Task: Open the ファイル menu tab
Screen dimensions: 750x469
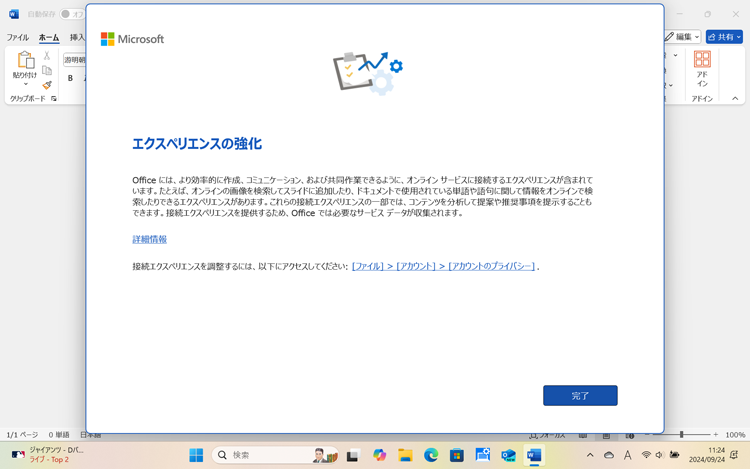Action: click(18, 38)
